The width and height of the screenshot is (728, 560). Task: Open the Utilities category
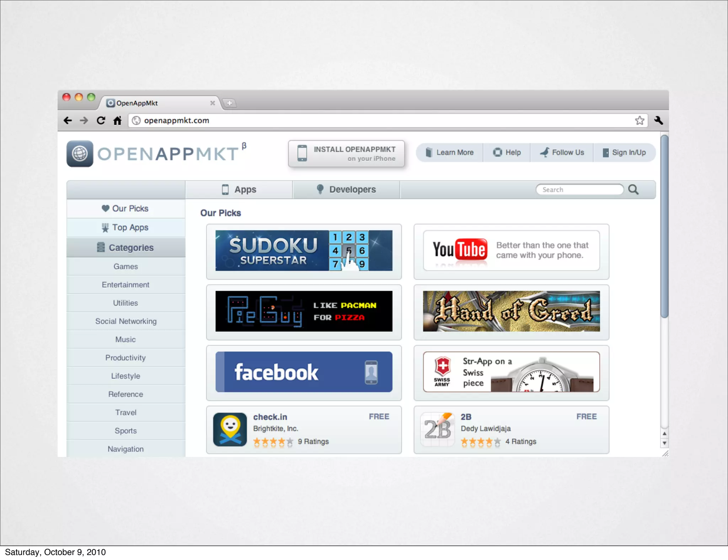125,303
